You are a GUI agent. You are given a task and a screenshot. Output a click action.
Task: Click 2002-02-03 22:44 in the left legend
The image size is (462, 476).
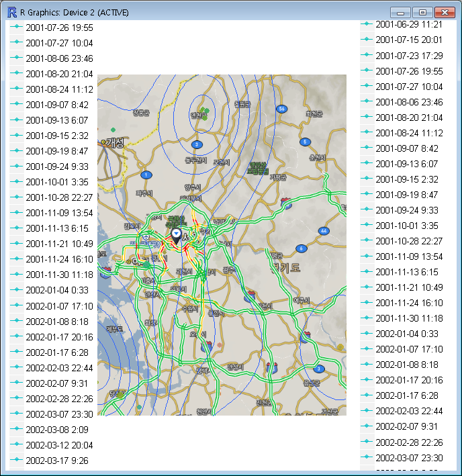coord(59,368)
